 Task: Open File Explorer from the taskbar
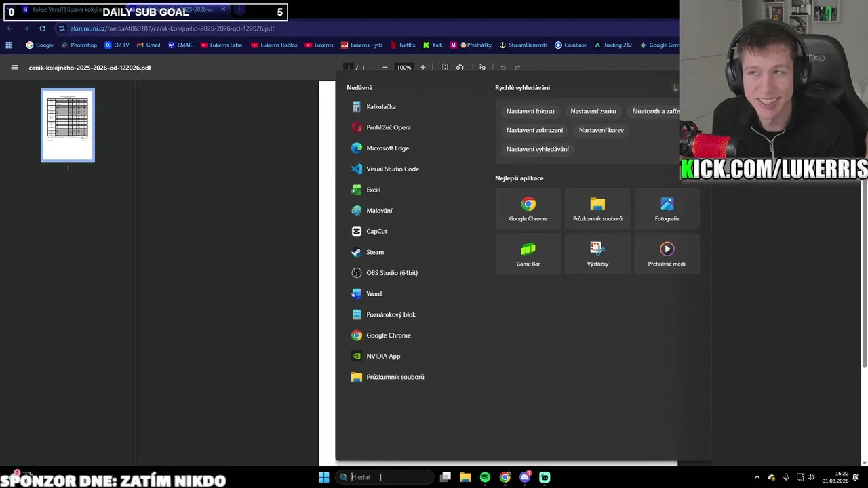465,477
